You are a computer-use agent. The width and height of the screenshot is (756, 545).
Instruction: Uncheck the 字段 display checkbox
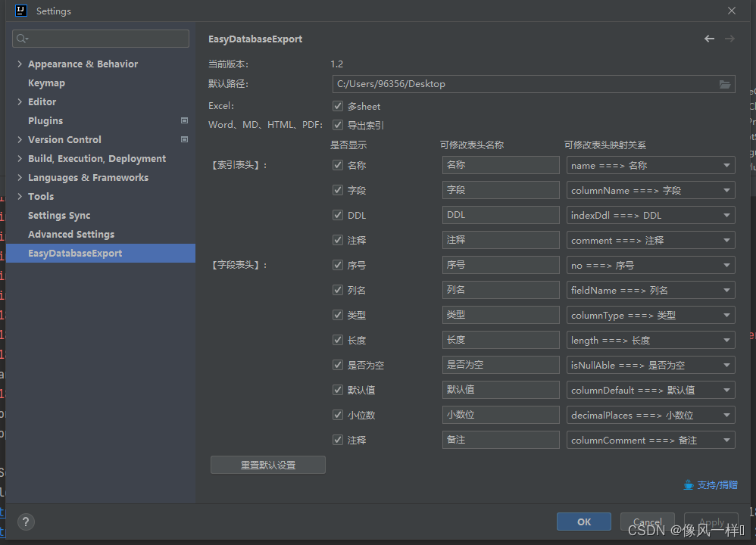click(338, 190)
